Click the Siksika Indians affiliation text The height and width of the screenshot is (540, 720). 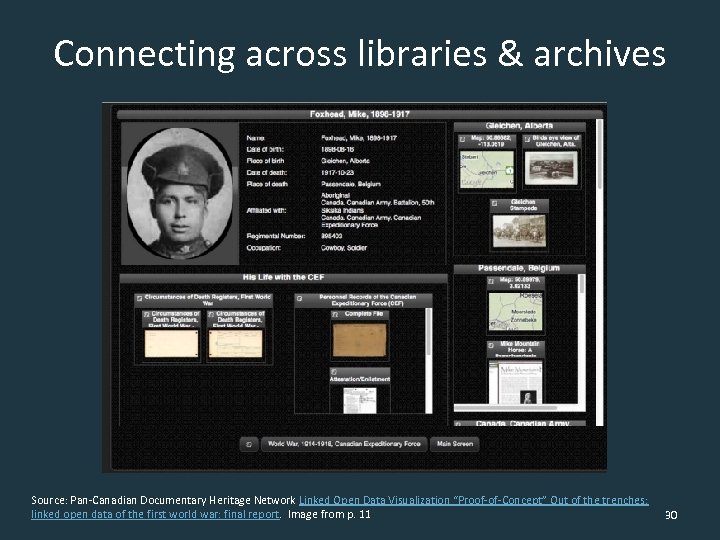click(x=343, y=210)
